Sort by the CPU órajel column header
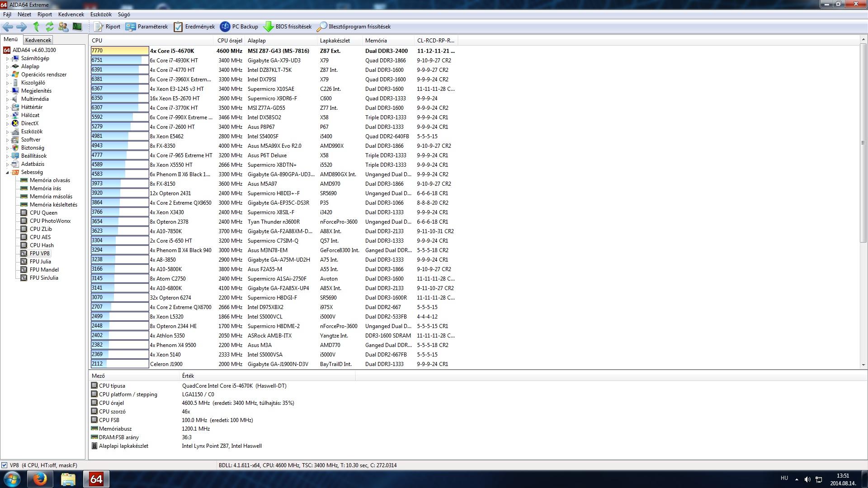 (x=230, y=41)
